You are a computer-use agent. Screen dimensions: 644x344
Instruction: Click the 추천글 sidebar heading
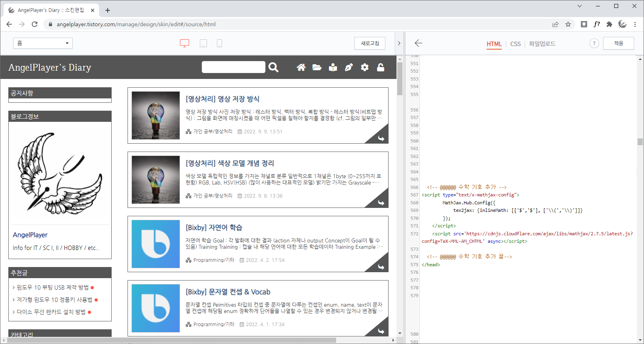tap(60, 273)
